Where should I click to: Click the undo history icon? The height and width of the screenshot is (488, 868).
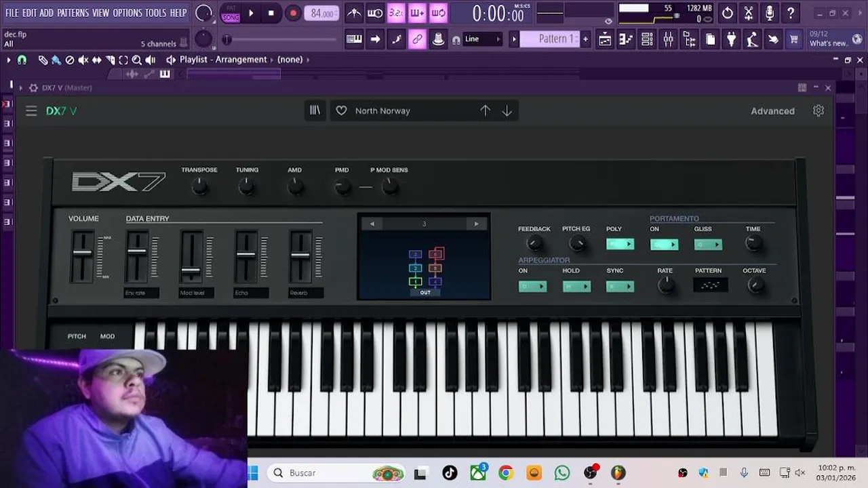728,13
